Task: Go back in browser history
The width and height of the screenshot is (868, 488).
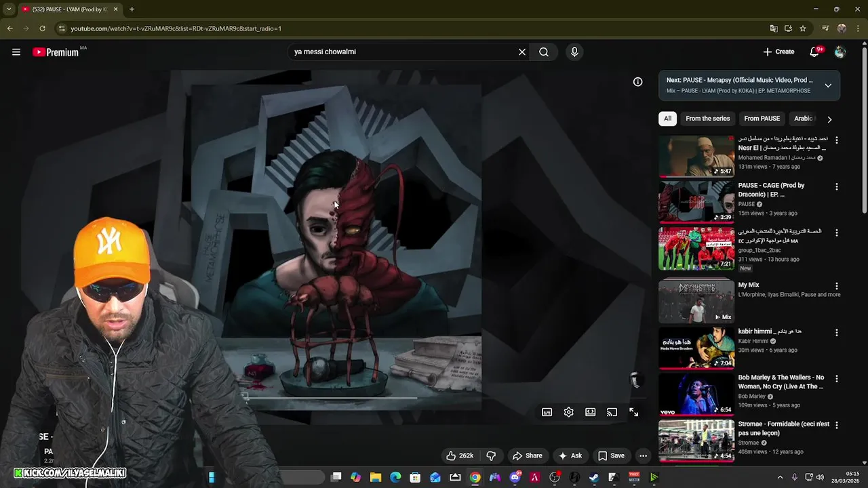Action: click(9, 28)
